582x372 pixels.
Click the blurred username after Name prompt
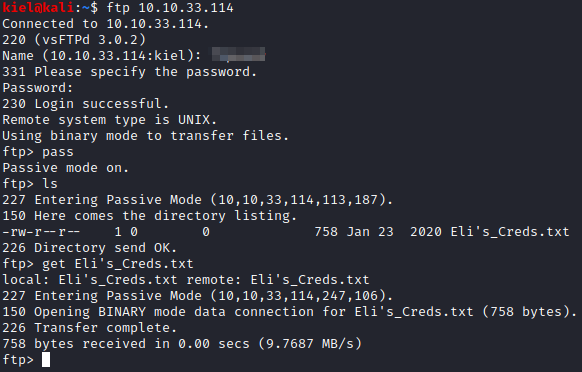pyautogui.click(x=238, y=54)
